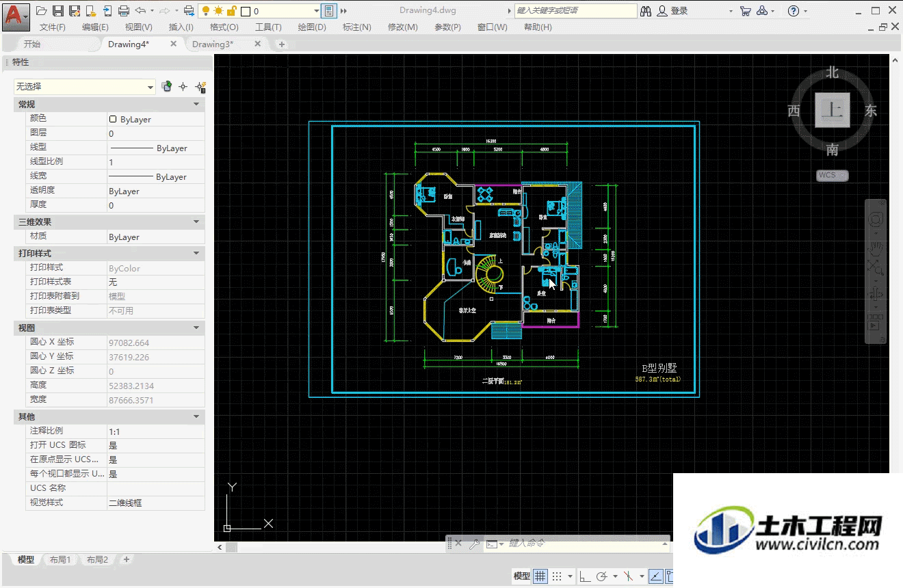Viewport: 903px width, 588px height.
Task: Collapse the 视图 section
Action: point(196,329)
